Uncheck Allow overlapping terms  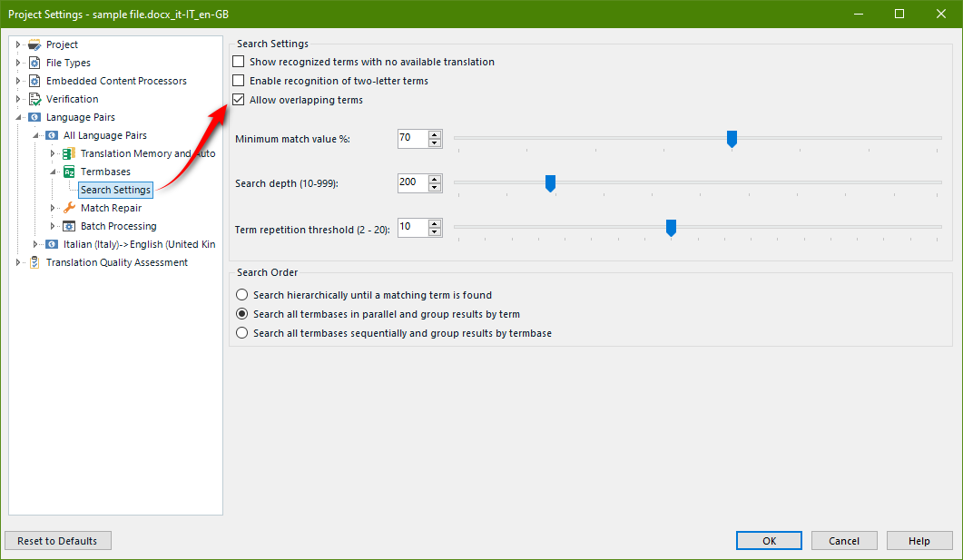[x=239, y=100]
